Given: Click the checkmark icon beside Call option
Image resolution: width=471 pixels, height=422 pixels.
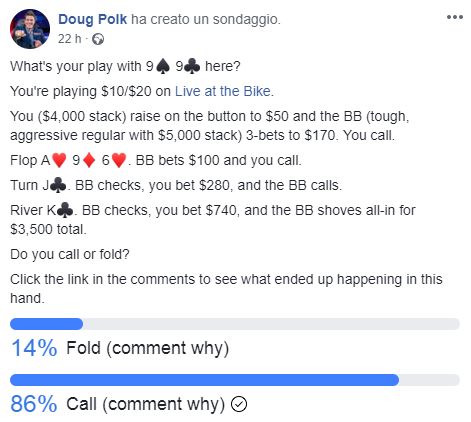Looking at the screenshot, I should (x=239, y=404).
